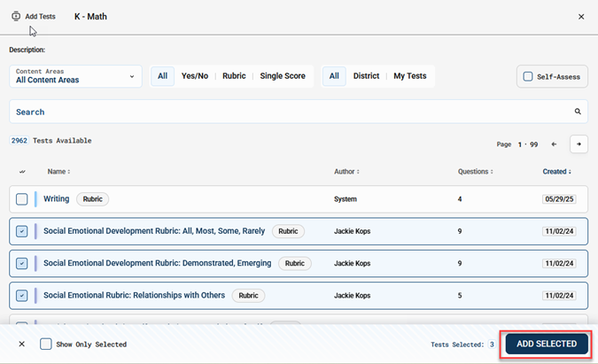Open the Content Areas dropdown

click(75, 76)
